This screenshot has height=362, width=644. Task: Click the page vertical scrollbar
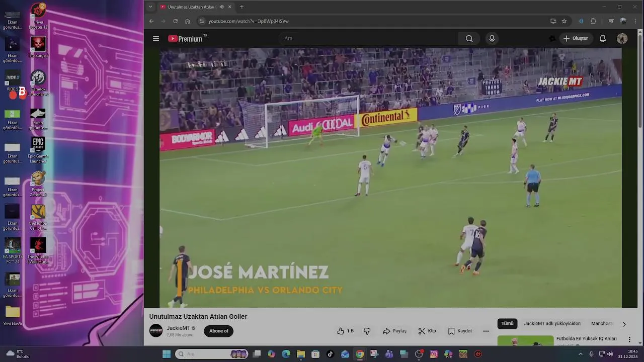coord(640,80)
